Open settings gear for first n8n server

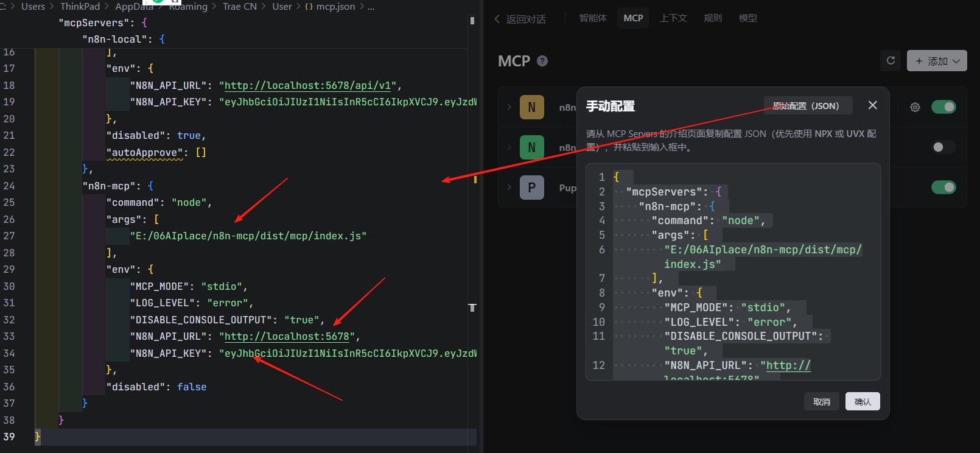(x=915, y=107)
